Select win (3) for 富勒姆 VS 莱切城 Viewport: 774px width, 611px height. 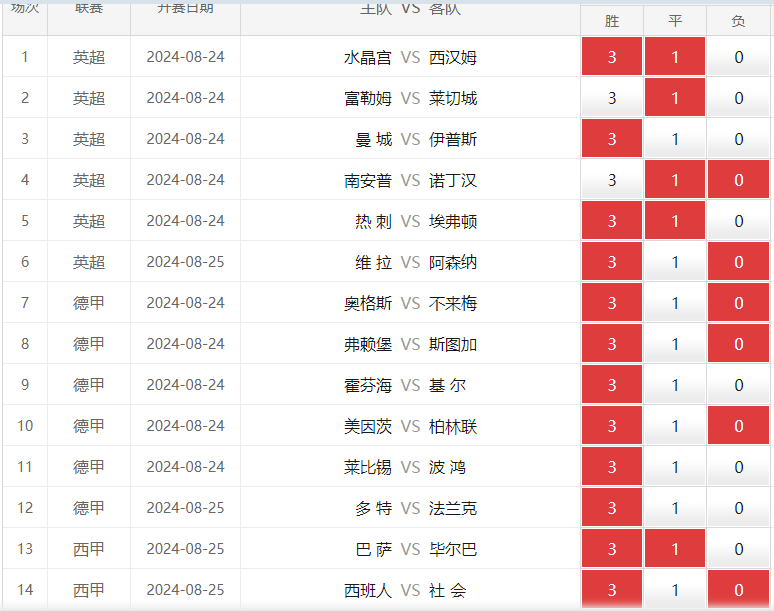pos(612,98)
